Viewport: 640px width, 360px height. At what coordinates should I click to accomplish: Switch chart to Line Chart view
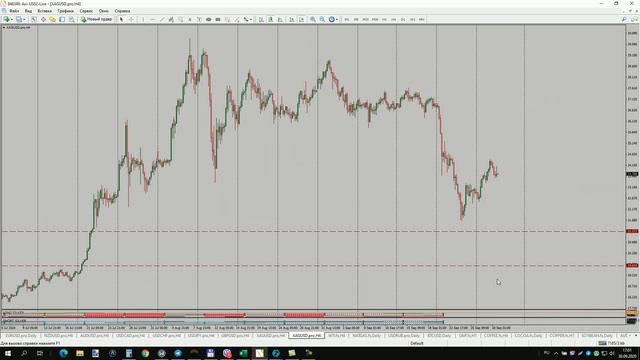pos(280,19)
